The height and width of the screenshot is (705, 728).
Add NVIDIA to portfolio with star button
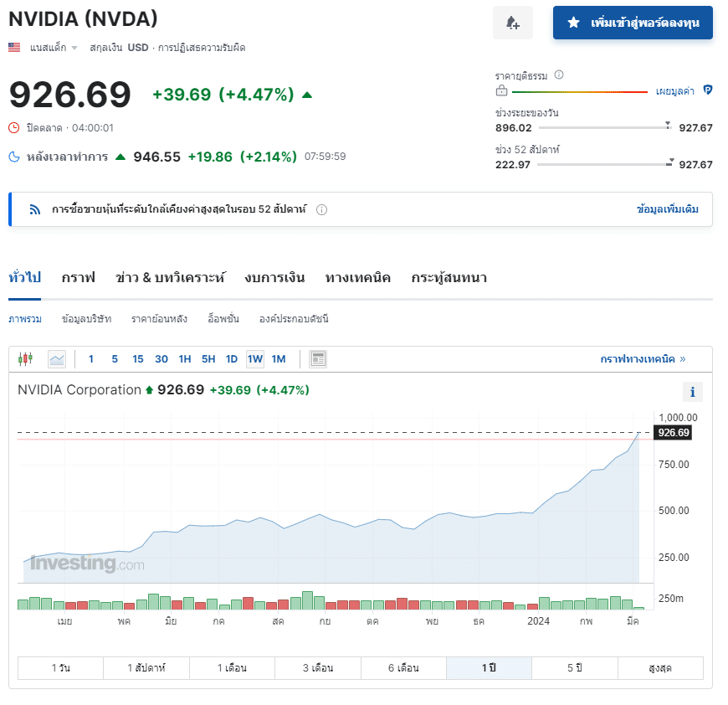[x=633, y=23]
